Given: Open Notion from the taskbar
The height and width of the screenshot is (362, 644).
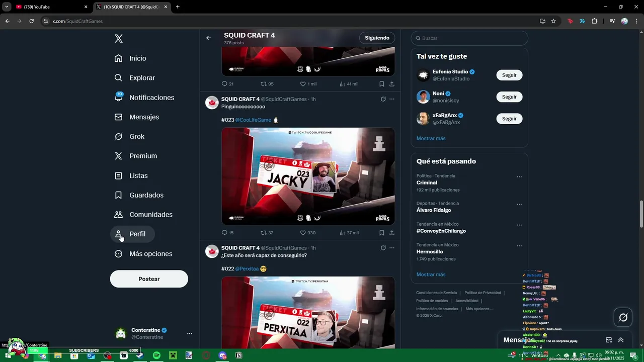Looking at the screenshot, I should point(239,355).
